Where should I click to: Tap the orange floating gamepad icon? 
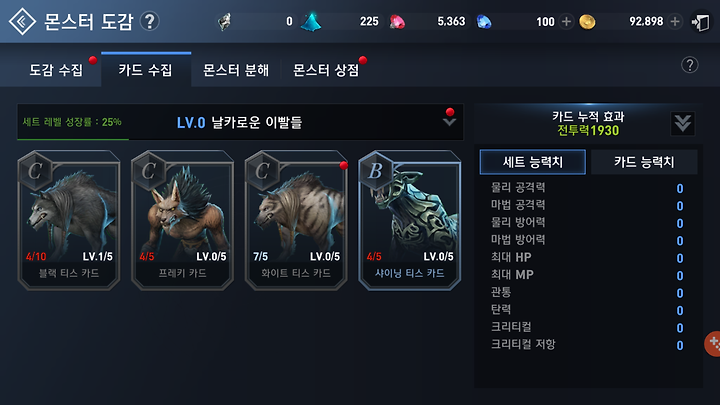pos(713,343)
